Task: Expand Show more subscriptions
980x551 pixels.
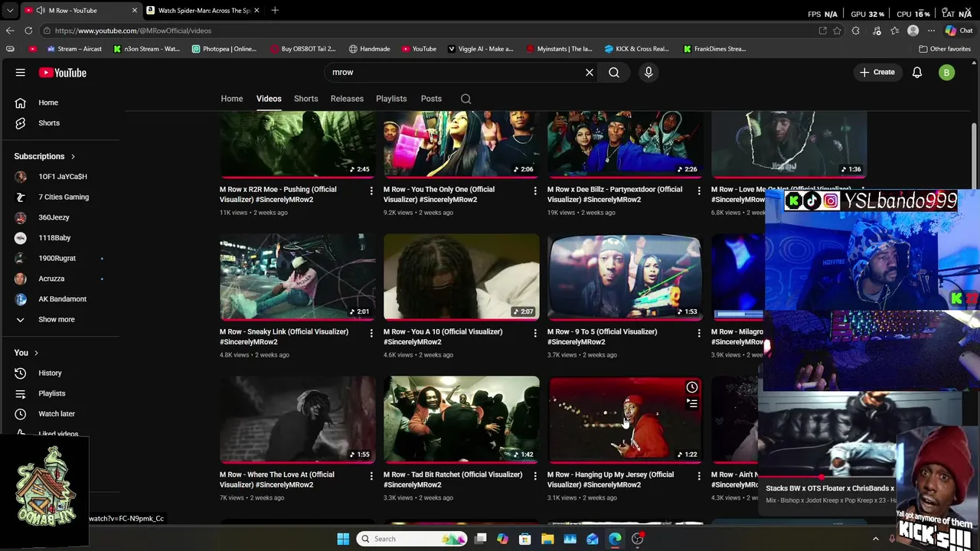Action: (x=58, y=319)
